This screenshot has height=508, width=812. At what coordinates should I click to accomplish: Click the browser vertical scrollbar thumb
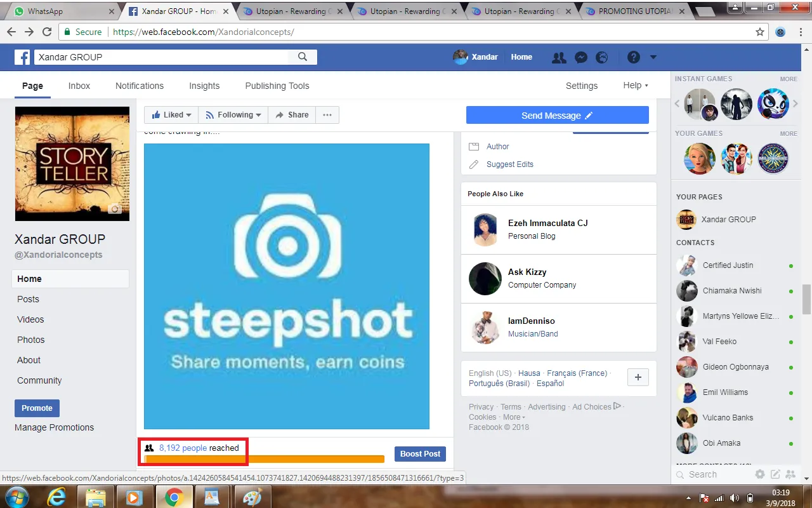[806, 298]
